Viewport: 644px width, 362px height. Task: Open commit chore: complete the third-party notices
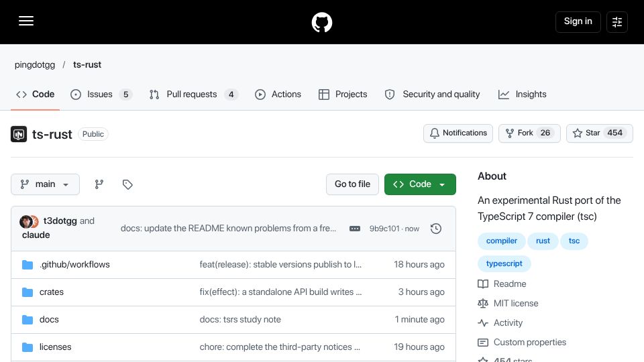[280, 347]
